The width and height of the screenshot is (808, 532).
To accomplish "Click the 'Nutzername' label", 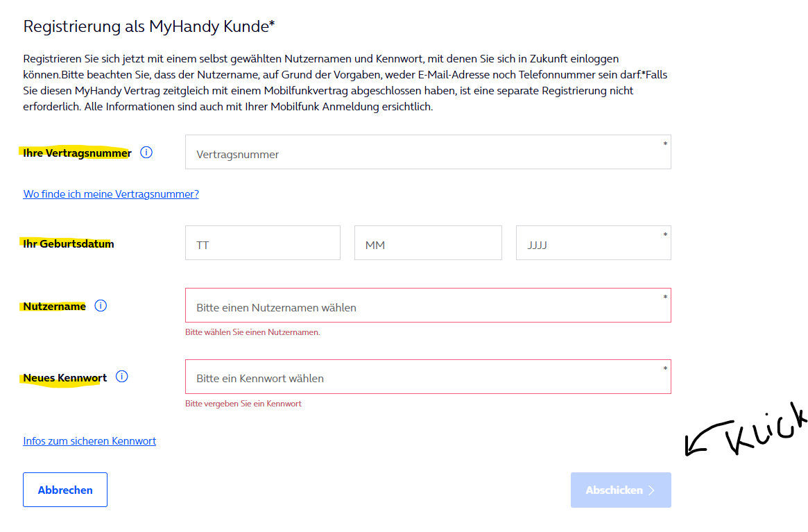I will (55, 306).
